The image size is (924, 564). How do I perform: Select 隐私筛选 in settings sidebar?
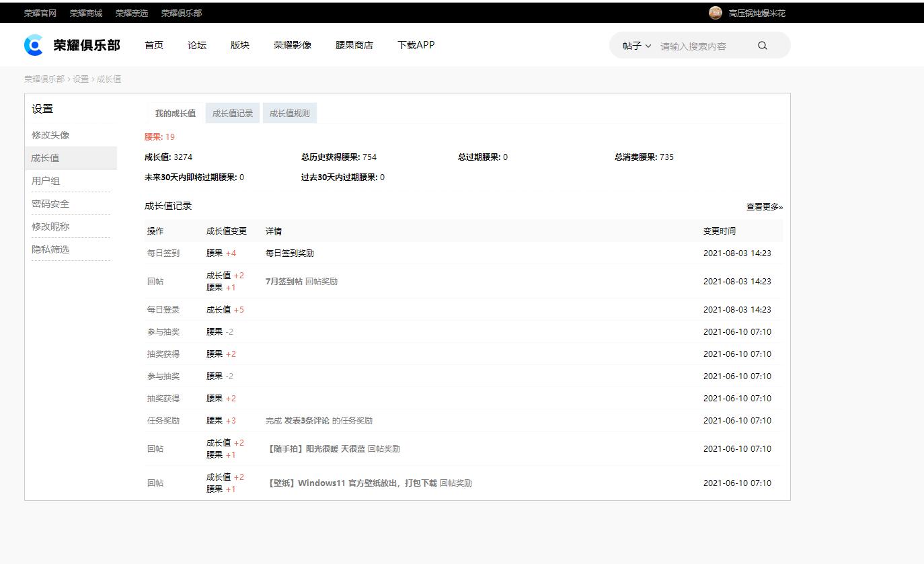click(x=50, y=249)
